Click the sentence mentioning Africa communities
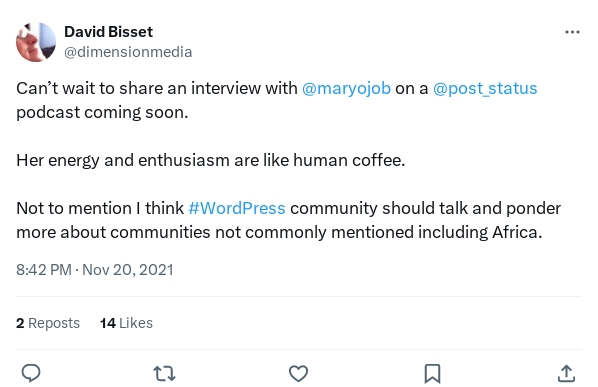 click(x=288, y=220)
